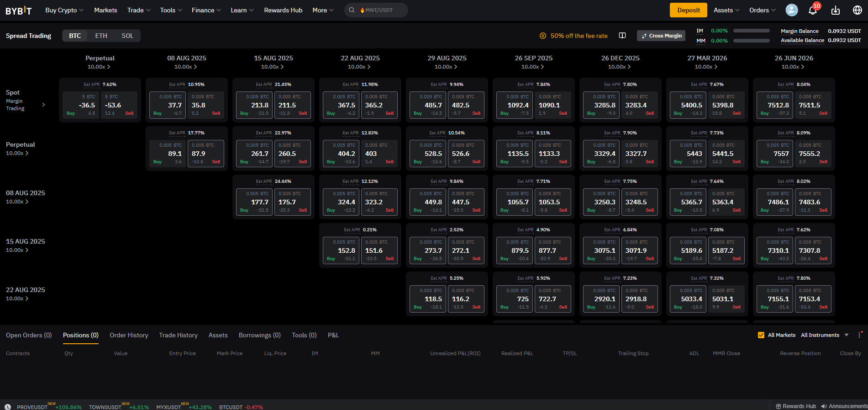Screen dimensions: 868x410
Task: Open the Rewards Hub menu item
Action: (283, 10)
